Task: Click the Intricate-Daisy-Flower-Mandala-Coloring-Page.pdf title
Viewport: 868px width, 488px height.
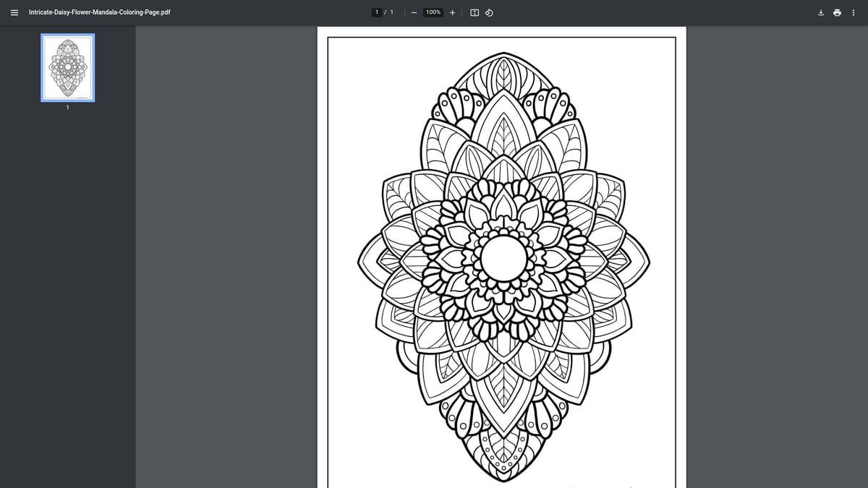Action: (x=98, y=12)
